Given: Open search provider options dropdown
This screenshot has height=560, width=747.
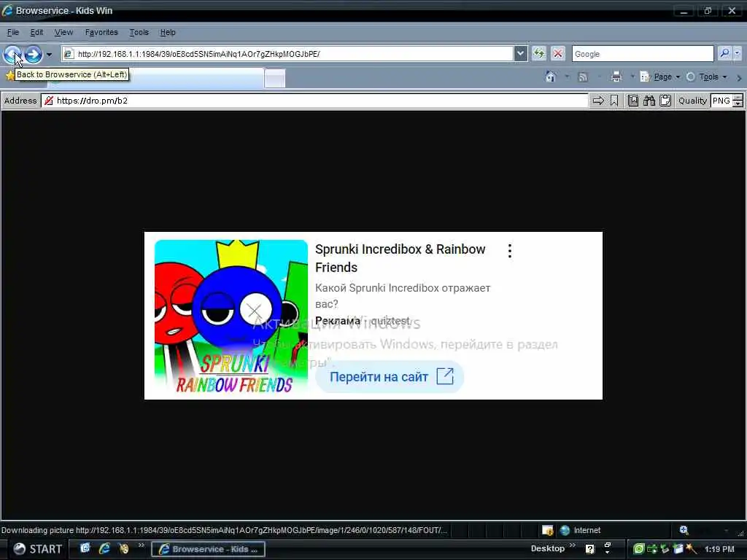Looking at the screenshot, I should point(738,53).
